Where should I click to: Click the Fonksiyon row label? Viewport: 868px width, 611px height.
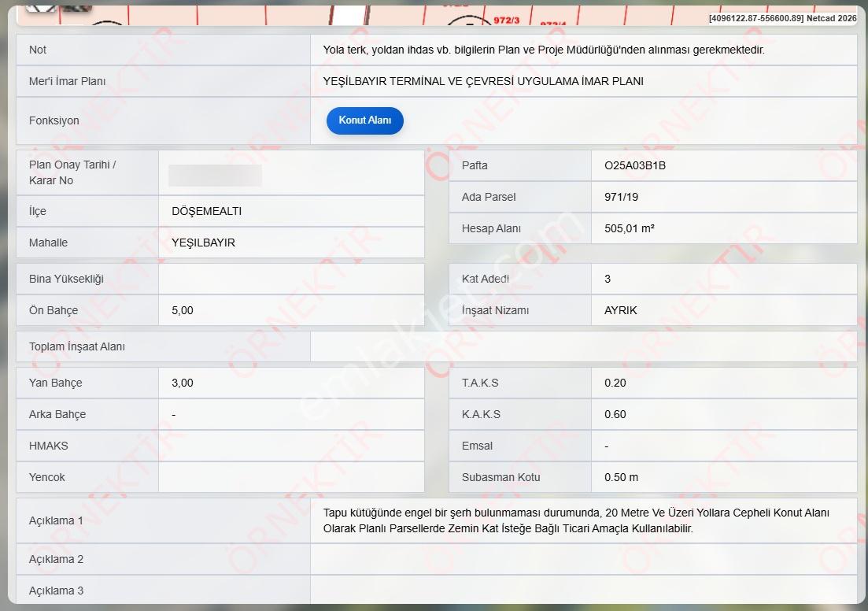tap(54, 120)
